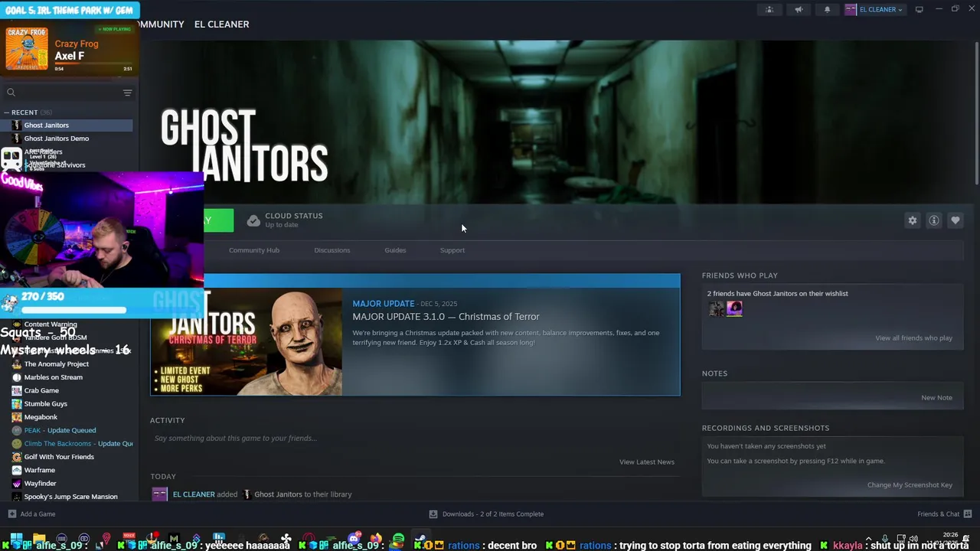The image size is (980, 551).
Task: Open the Support tab
Action: 452,250
